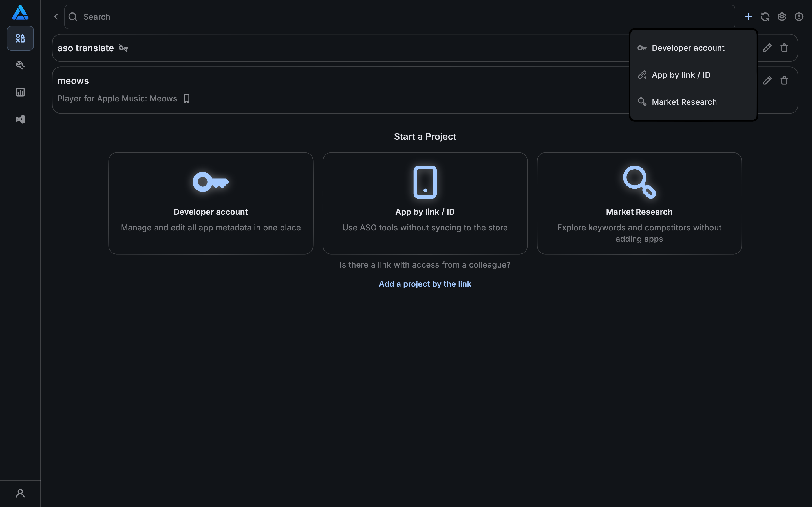The image size is (812, 507).
Task: Collapse sidebar with back chevron
Action: (x=56, y=17)
